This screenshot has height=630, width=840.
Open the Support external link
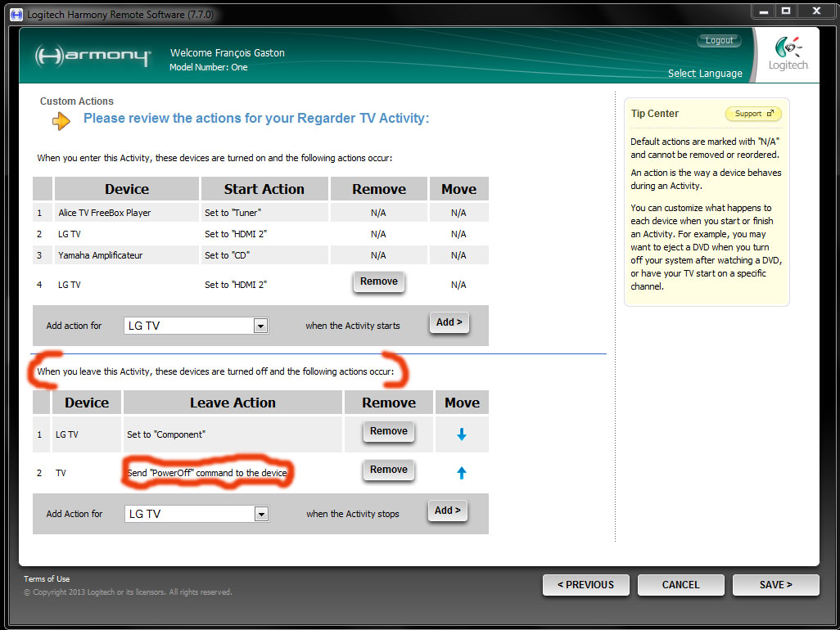(x=754, y=114)
